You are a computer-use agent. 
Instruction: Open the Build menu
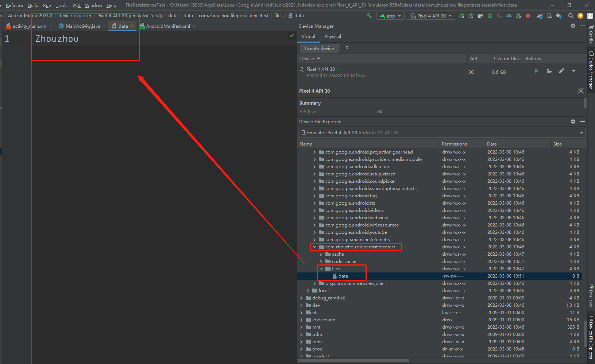[x=33, y=5]
